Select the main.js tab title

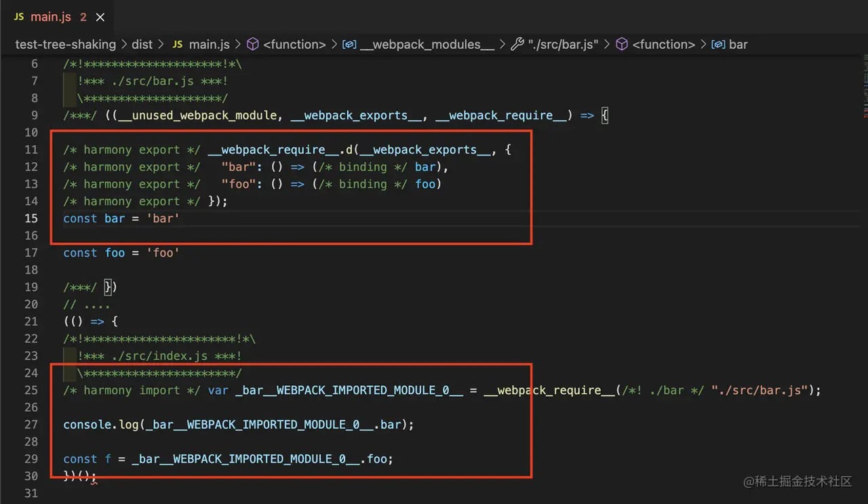51,17
